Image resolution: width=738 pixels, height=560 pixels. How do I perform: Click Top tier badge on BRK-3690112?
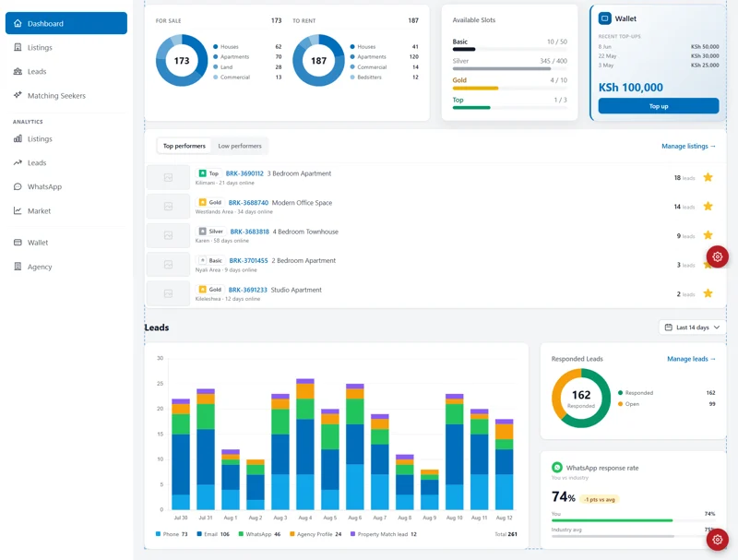pyautogui.click(x=209, y=173)
